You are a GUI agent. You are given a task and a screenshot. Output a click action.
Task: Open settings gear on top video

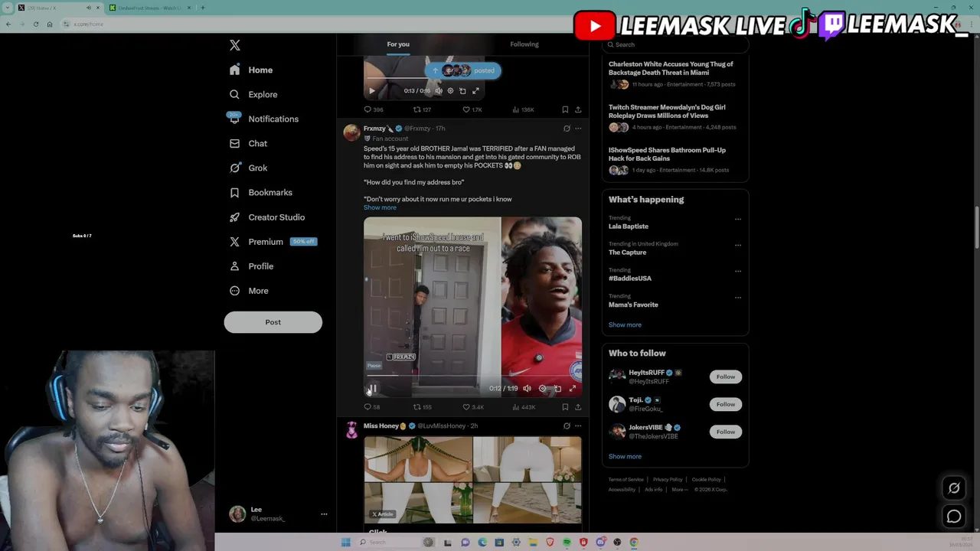(x=450, y=90)
